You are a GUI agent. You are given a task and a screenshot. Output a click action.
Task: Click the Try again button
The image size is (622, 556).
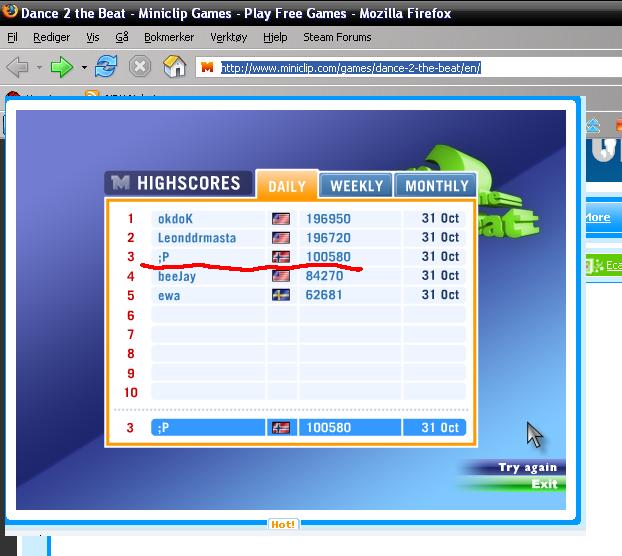point(528,468)
